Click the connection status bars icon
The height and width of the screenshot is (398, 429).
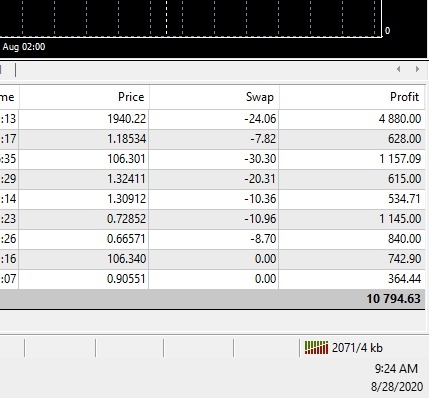point(316,348)
